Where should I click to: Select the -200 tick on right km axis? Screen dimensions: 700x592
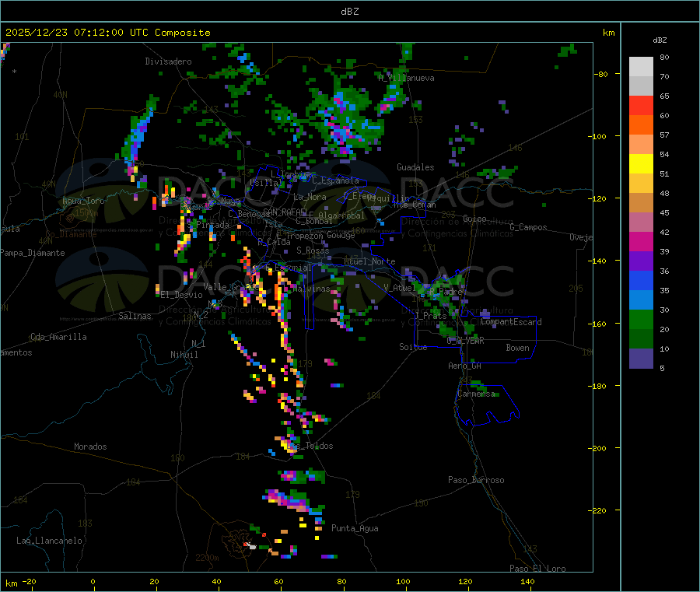coord(598,448)
